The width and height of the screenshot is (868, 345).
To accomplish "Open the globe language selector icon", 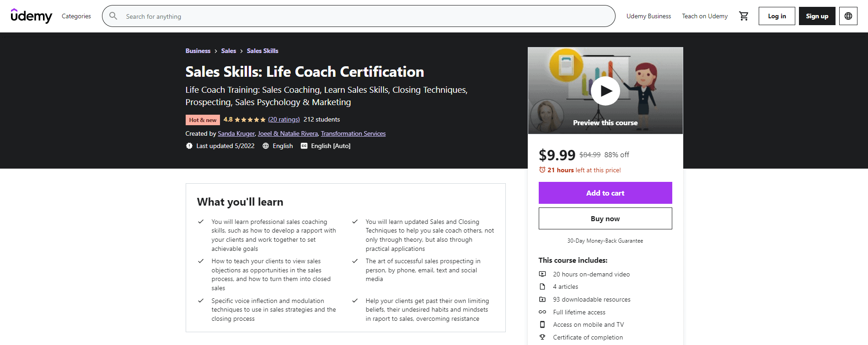I will (x=848, y=16).
